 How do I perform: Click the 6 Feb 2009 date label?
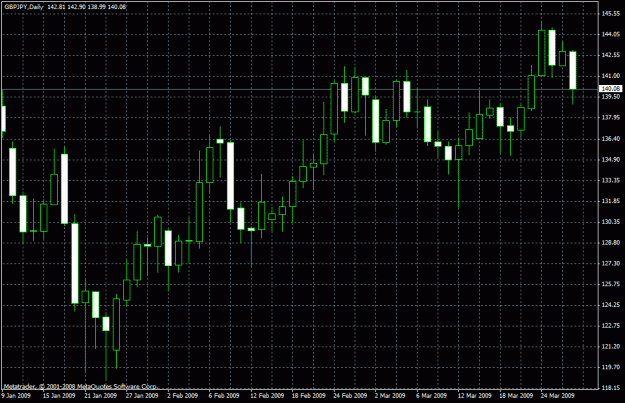224,396
